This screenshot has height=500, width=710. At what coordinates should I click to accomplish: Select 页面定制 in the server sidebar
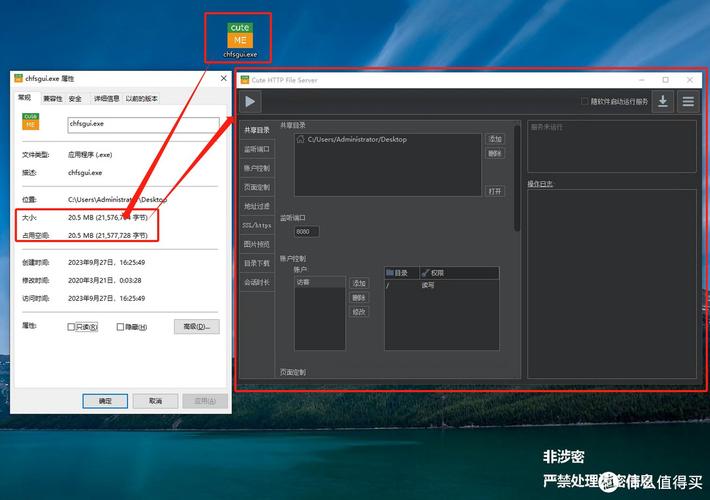257,187
